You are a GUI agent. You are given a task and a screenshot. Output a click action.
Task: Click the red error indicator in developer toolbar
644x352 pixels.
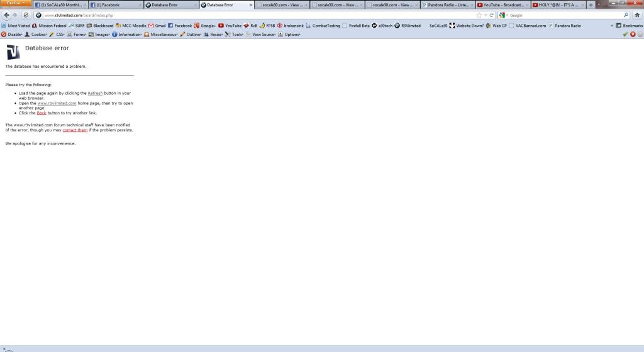[x=633, y=35]
